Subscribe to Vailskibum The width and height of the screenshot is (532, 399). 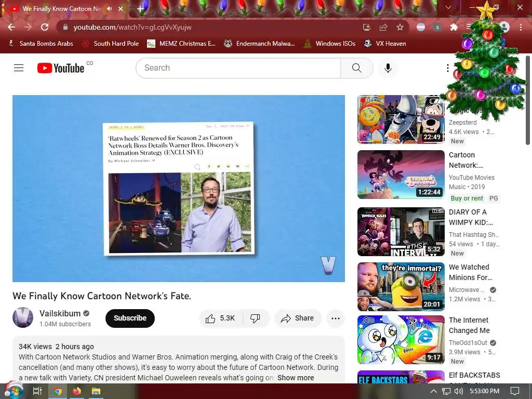[x=130, y=318]
